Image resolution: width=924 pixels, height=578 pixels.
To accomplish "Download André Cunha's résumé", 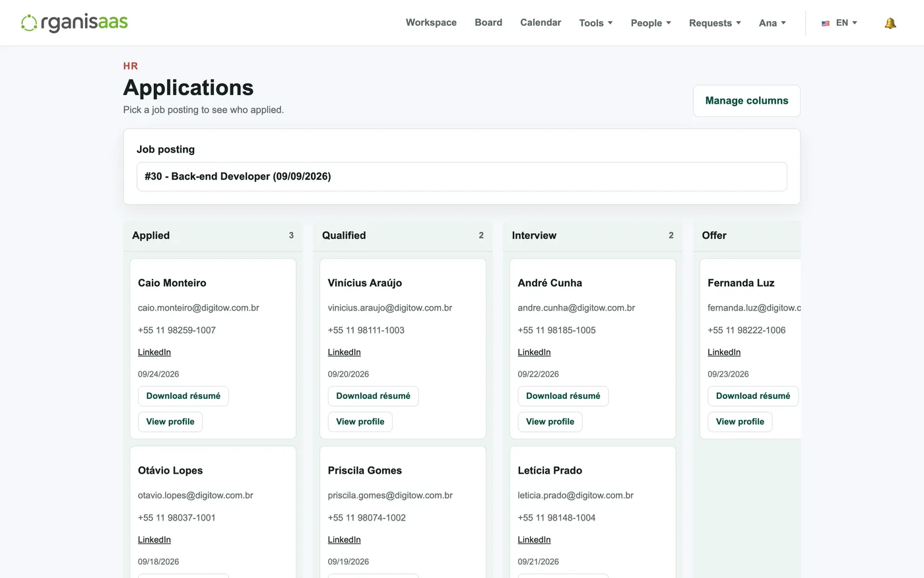I will point(564,396).
